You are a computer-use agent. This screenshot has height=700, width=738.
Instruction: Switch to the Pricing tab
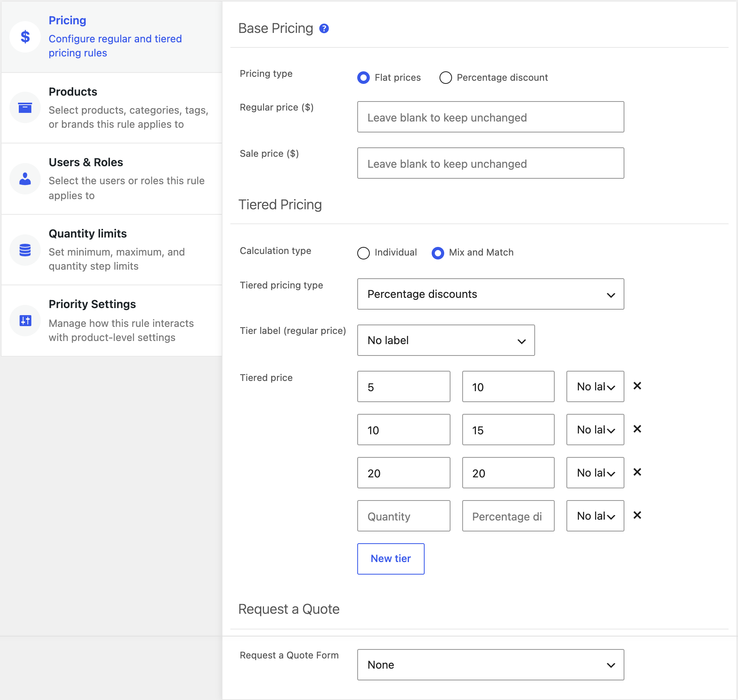pos(112,37)
